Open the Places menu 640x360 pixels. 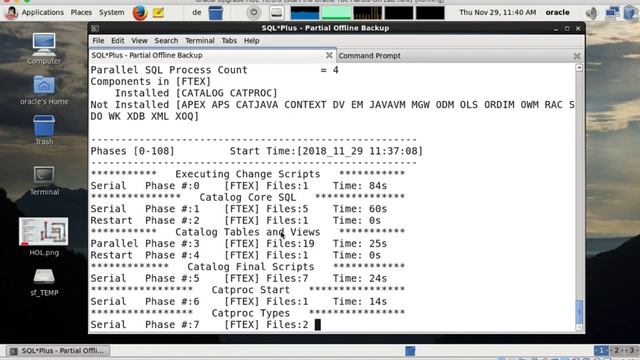pyautogui.click(x=81, y=12)
